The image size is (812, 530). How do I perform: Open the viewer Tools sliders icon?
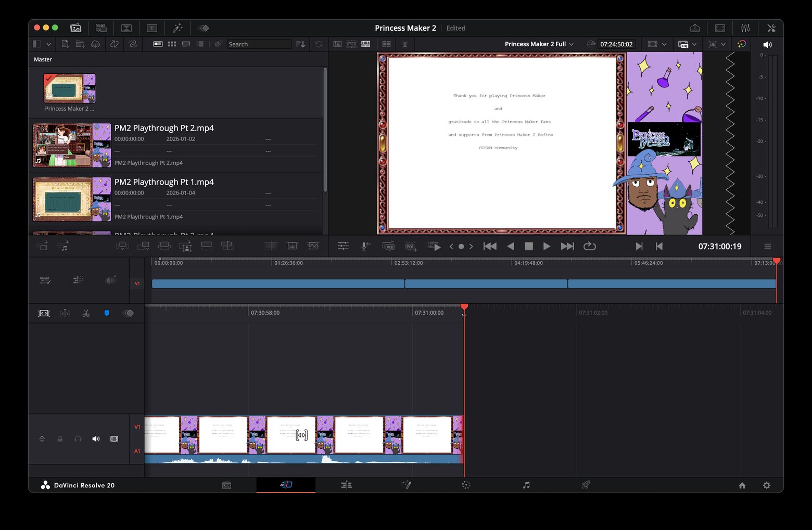[x=344, y=247]
